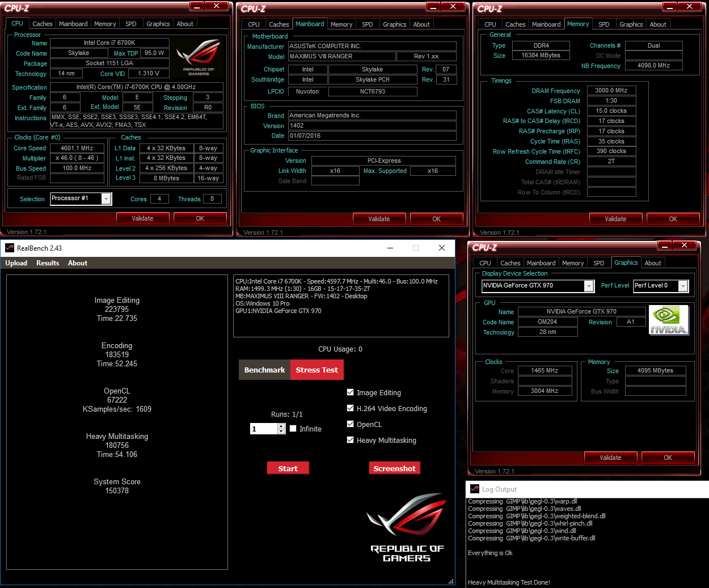
Task: Click the Encoding score 183519 text
Action: tap(117, 354)
